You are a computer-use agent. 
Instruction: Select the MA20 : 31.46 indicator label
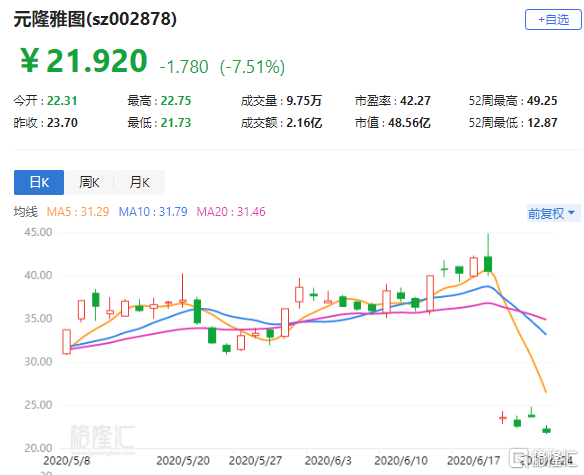pos(231,212)
